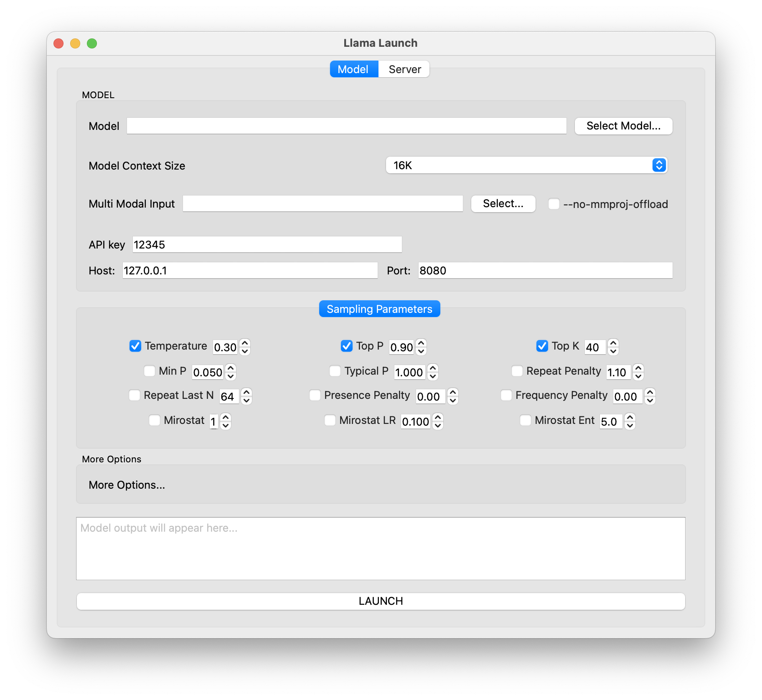Click the Frequency Penalty stepper arrows
The width and height of the screenshot is (762, 700).
tap(650, 396)
